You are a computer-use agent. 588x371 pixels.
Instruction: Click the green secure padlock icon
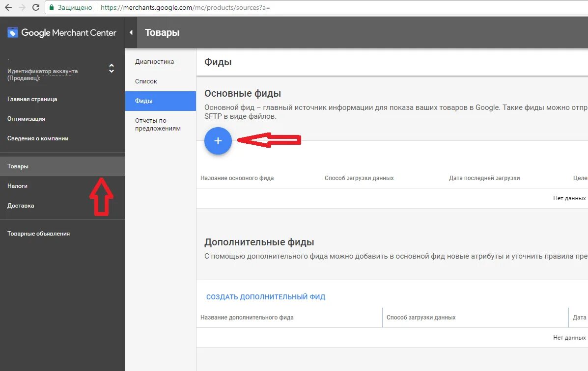pos(52,7)
